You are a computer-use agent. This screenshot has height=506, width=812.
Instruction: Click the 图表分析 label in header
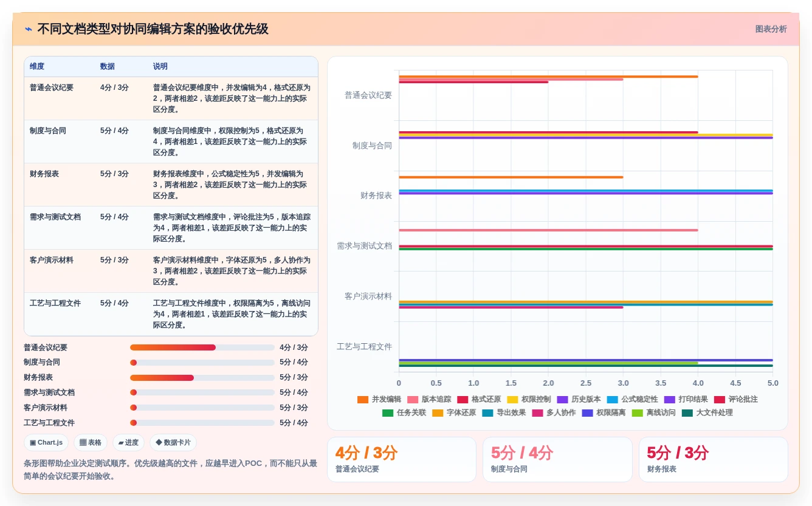[771, 29]
